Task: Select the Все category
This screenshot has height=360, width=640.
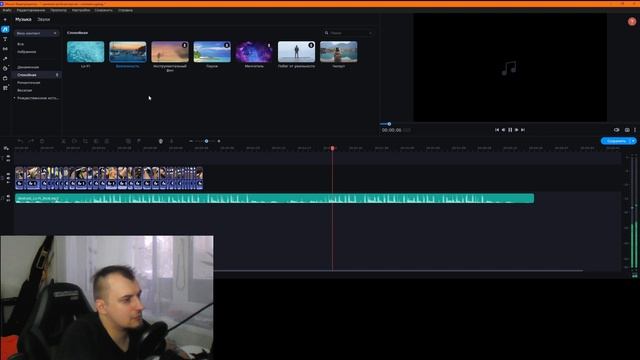Action: tap(20, 44)
